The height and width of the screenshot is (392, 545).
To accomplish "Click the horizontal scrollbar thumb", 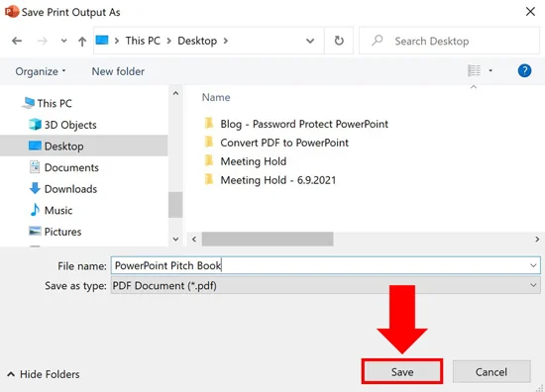I will click(x=268, y=239).
